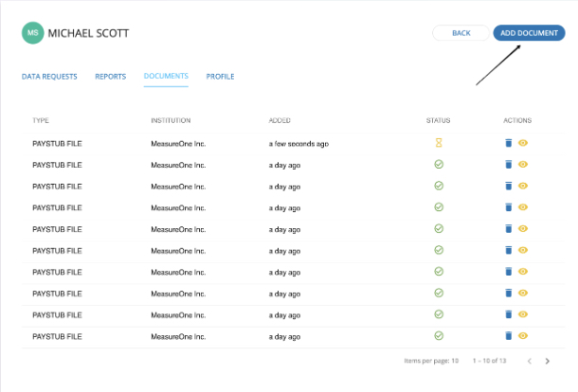Go to the next page of documents
The image size is (578, 392).
tap(548, 361)
